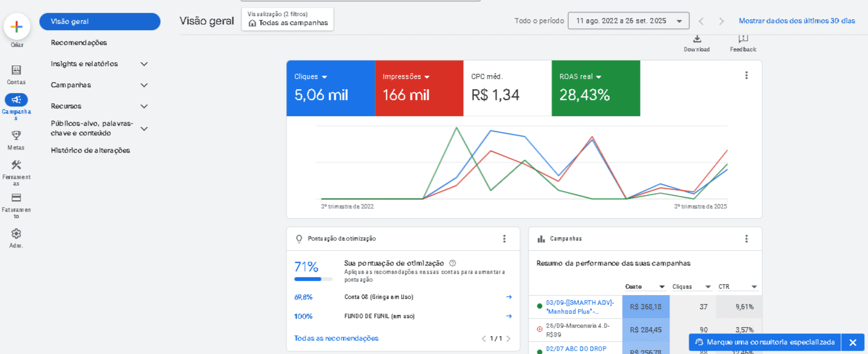Open the Contas sidebar icon
868x354 pixels.
coord(16,70)
